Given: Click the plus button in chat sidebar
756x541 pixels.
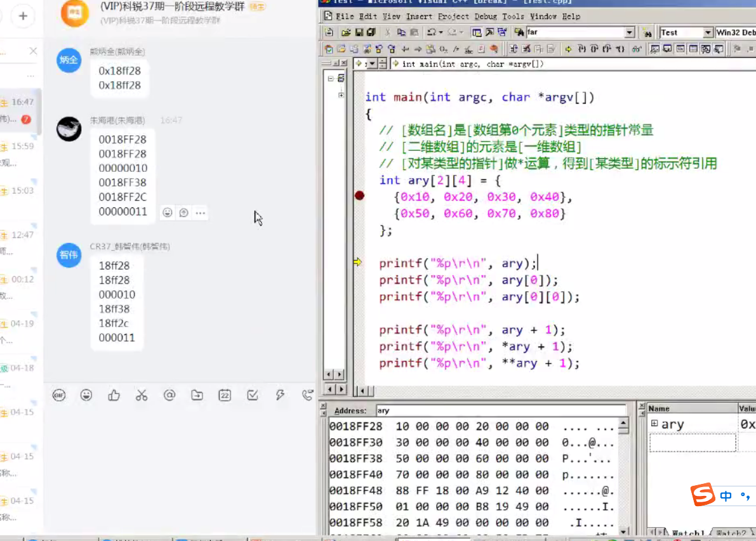Looking at the screenshot, I should 23,15.
